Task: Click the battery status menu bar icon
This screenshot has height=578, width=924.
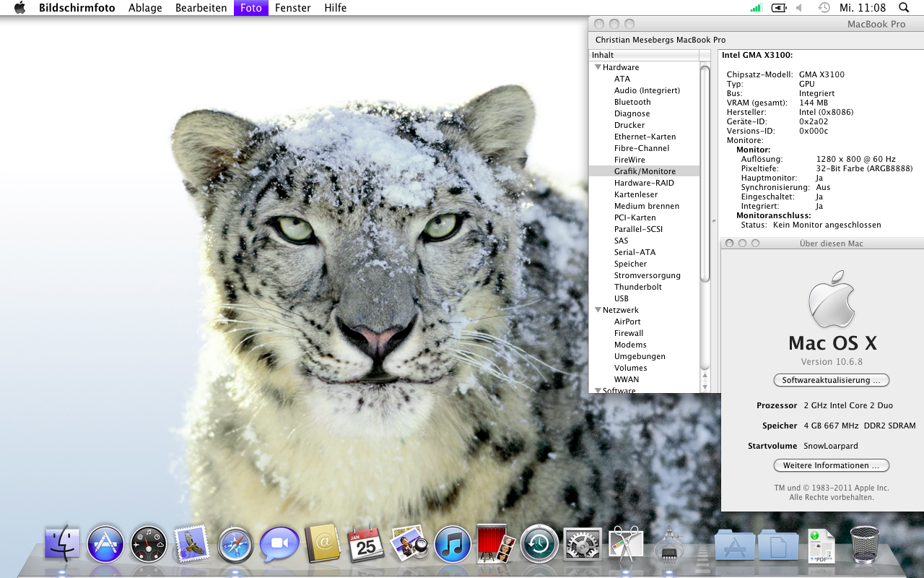Action: (x=778, y=8)
